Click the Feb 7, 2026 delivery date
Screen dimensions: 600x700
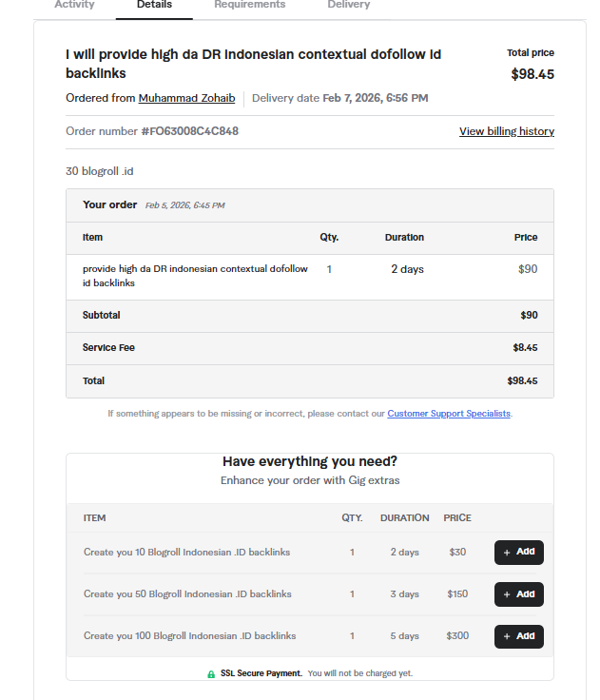376,98
